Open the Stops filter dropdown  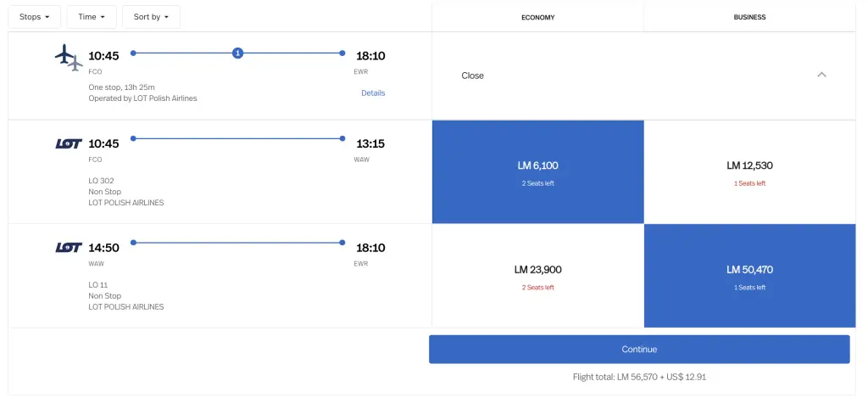[x=35, y=17]
